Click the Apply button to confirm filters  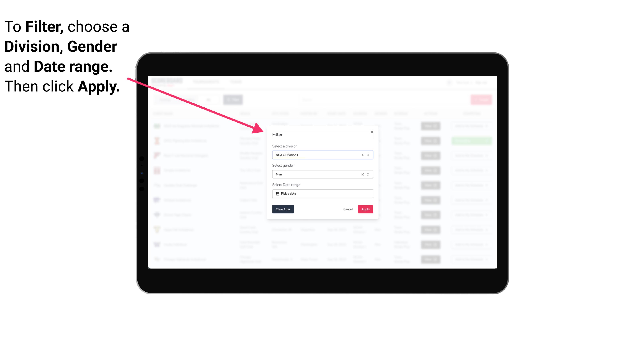click(365, 209)
